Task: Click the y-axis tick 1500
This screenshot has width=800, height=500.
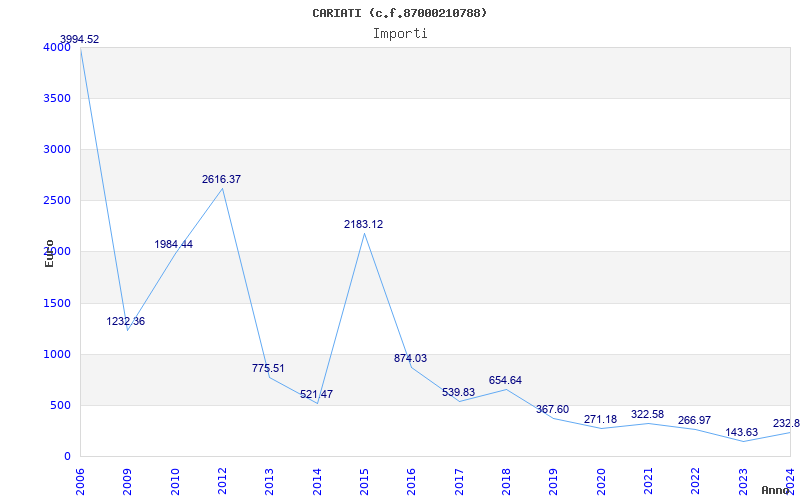Action: (57, 304)
